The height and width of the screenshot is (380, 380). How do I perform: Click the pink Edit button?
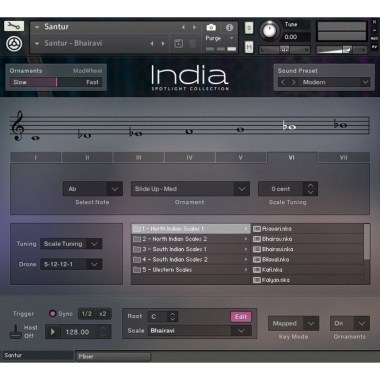(241, 317)
